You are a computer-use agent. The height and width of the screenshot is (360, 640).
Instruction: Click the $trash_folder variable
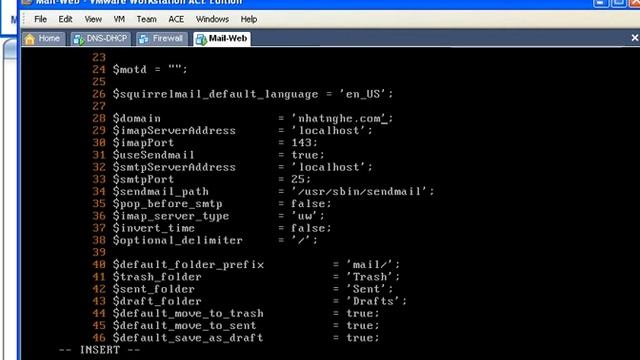pos(157,277)
